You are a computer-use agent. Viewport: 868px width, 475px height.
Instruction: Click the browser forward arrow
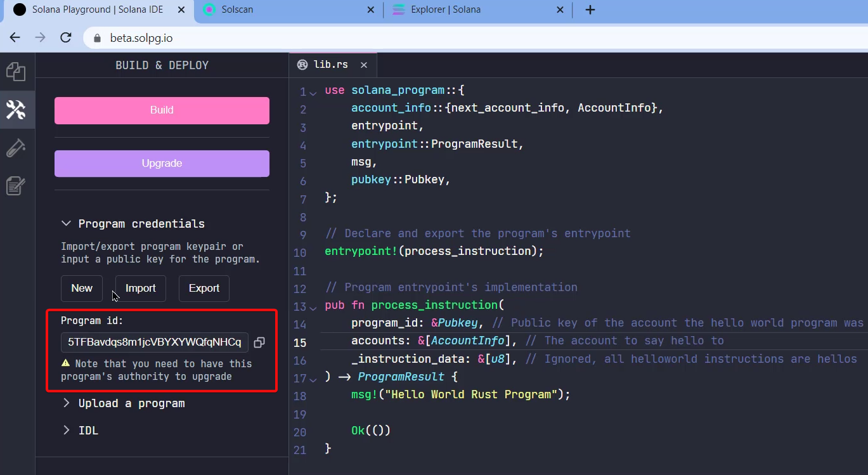(40, 38)
